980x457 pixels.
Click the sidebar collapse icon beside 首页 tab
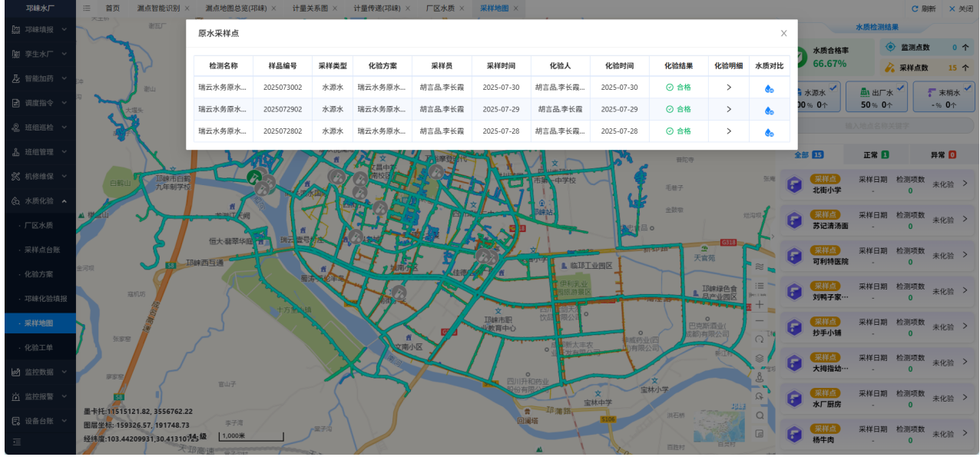(87, 8)
